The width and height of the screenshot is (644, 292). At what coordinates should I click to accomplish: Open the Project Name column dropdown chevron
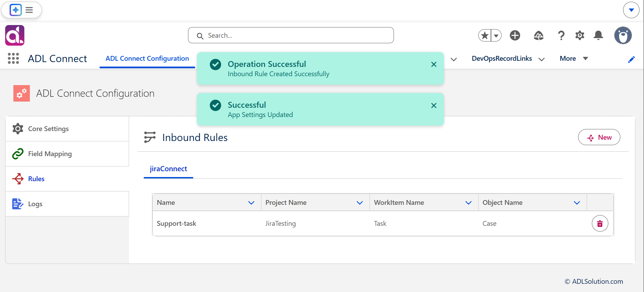tap(360, 203)
